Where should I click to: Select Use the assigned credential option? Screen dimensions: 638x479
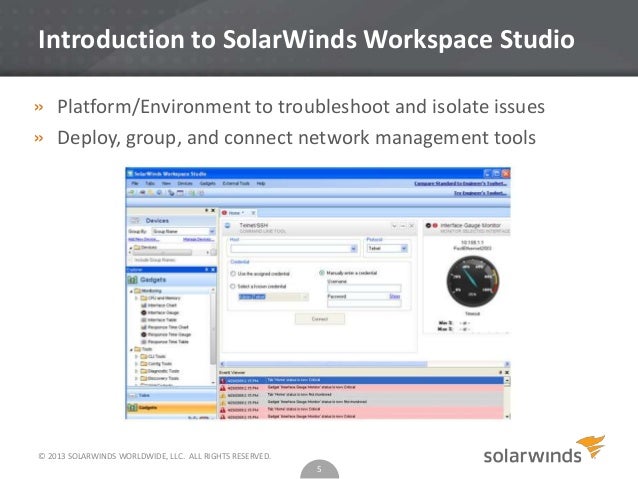(x=234, y=273)
